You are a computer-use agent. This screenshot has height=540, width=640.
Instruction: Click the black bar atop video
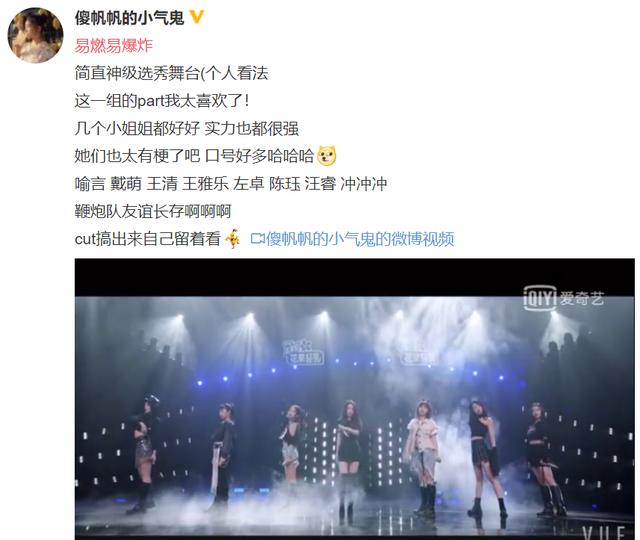pos(354,278)
